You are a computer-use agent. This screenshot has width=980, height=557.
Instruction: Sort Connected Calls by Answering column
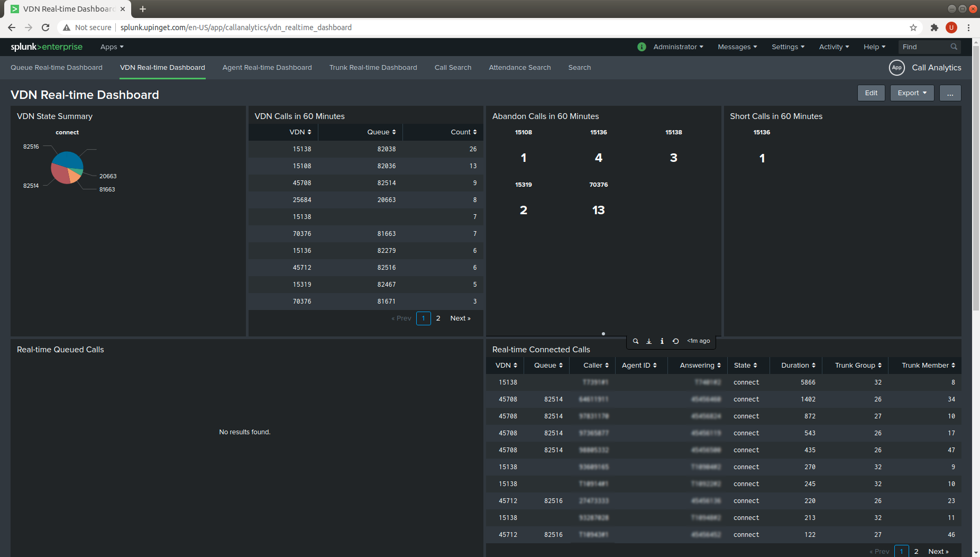tap(700, 366)
